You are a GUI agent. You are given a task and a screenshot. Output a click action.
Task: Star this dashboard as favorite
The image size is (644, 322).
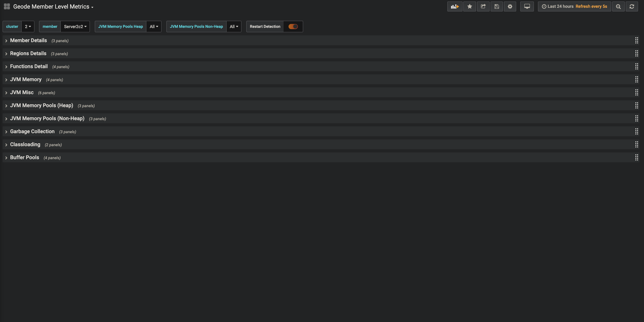470,7
